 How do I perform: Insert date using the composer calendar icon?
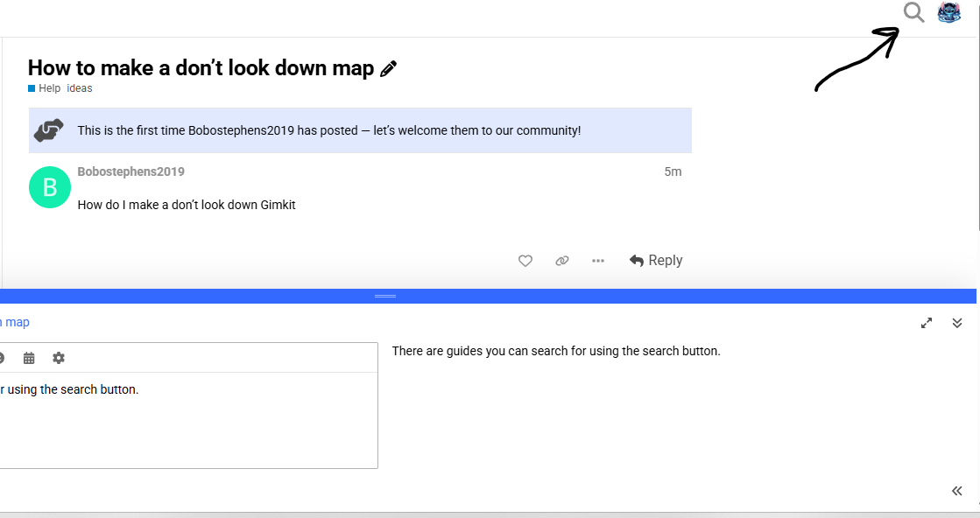point(29,358)
